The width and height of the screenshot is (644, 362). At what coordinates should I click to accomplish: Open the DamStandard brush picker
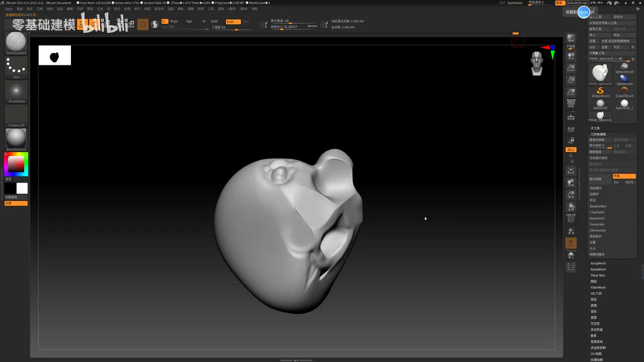point(16,43)
